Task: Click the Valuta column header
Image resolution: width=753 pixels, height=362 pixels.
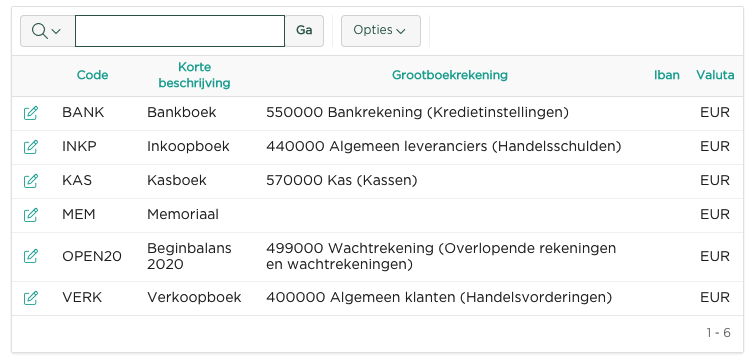Action: [x=715, y=75]
